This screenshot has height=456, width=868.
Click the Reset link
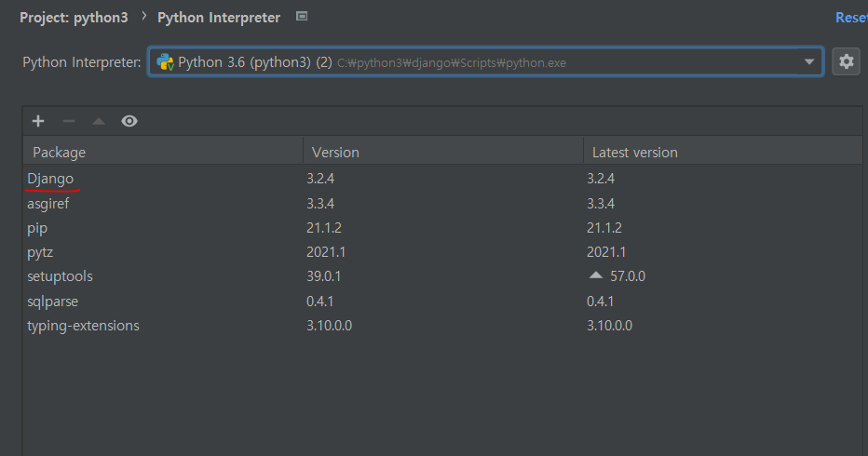[851, 18]
